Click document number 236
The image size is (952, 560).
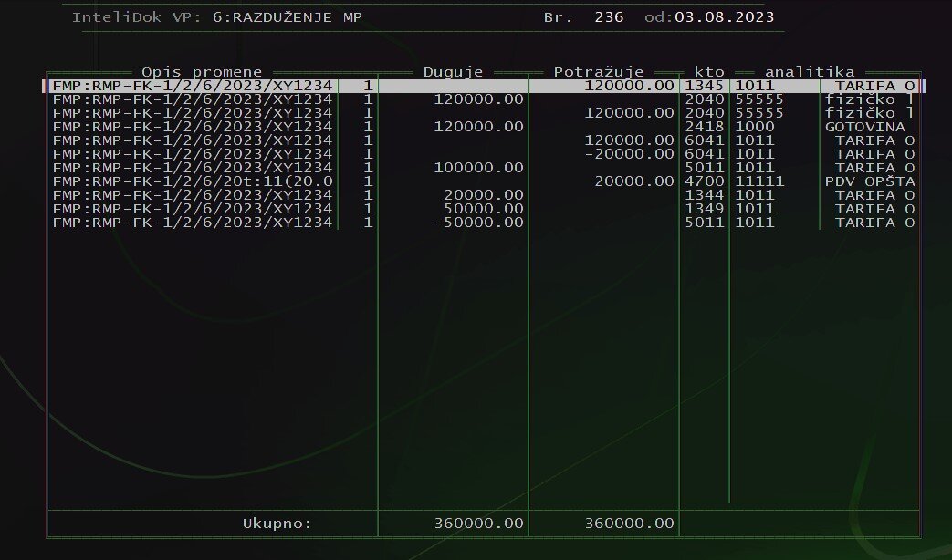point(609,17)
